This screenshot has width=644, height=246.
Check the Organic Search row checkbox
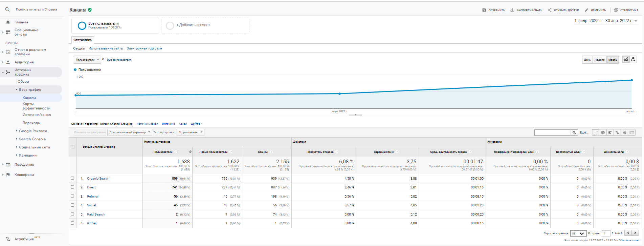[72, 178]
